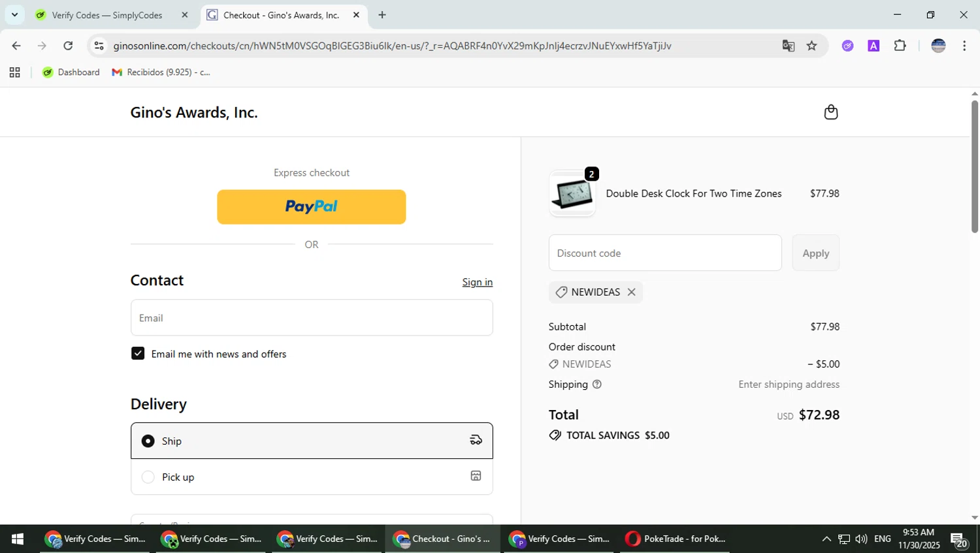980x553 pixels.
Task: Click the shipping help question mark icon
Action: [596, 385]
